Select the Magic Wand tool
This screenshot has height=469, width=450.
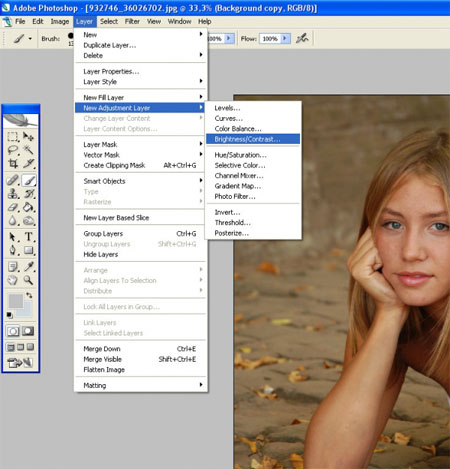(28, 150)
